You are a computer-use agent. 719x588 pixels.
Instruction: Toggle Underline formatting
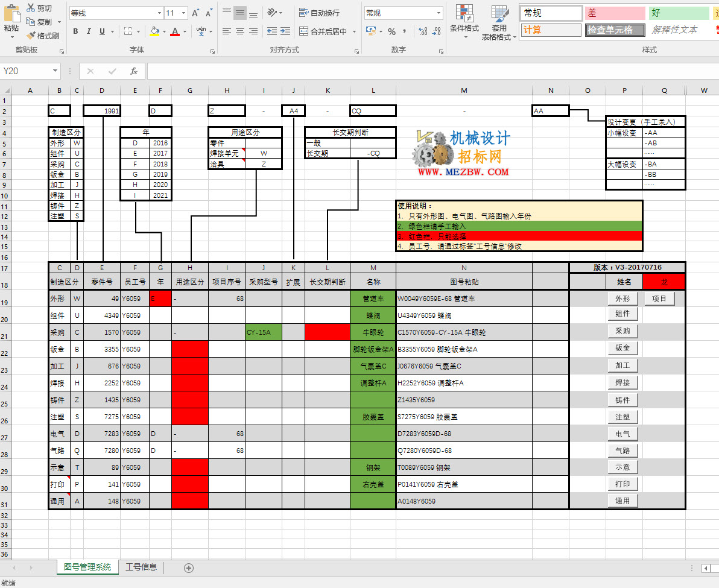pyautogui.click(x=102, y=31)
